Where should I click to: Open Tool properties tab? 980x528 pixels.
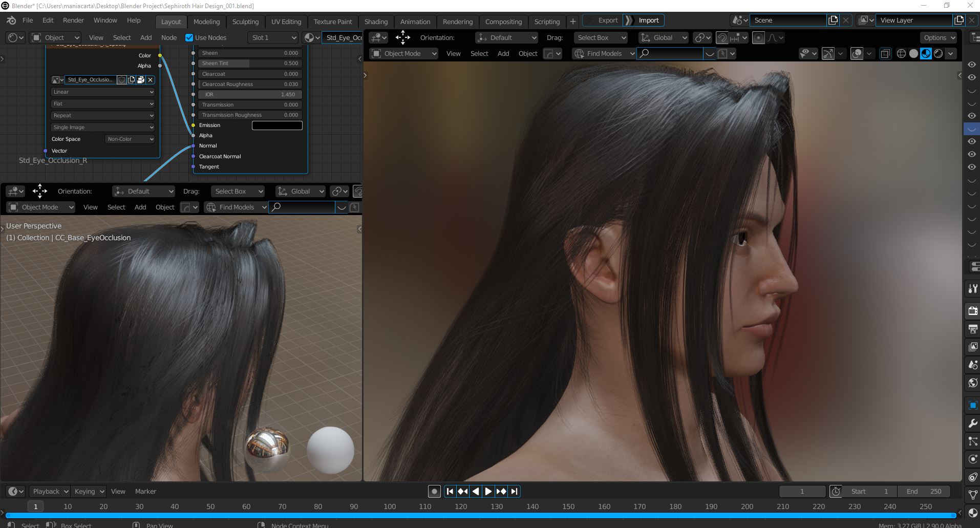[x=973, y=289]
